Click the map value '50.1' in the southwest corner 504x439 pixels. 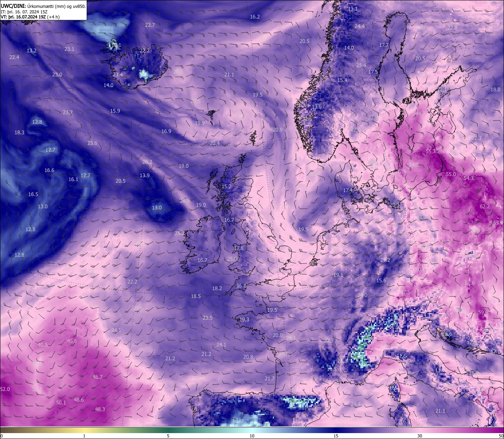tap(61, 402)
